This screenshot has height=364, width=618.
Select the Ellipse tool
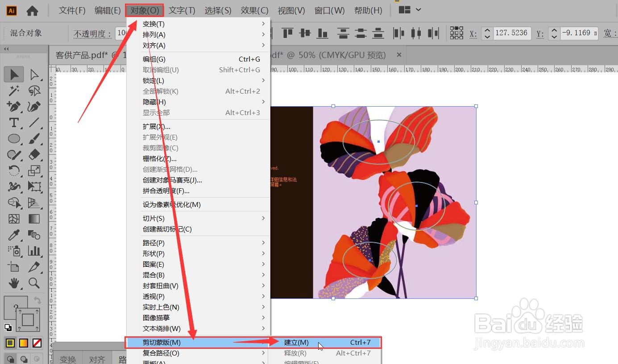coord(14,139)
